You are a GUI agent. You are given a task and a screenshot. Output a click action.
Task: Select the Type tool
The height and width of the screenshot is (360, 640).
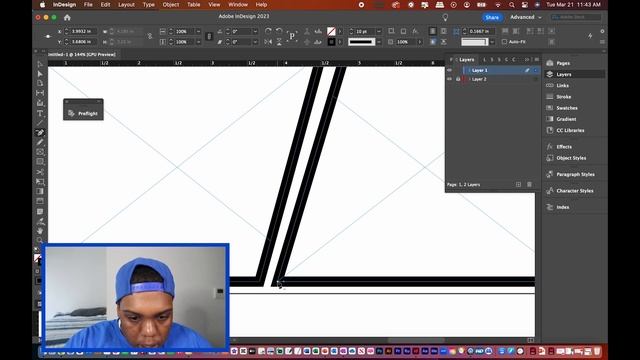click(40, 113)
